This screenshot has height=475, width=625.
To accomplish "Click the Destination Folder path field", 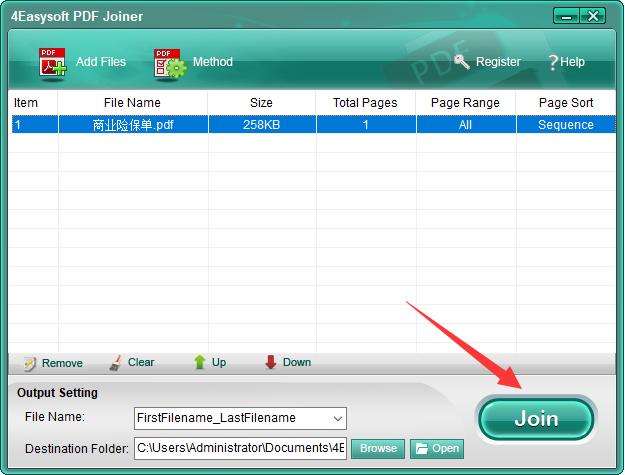I will click(x=240, y=448).
